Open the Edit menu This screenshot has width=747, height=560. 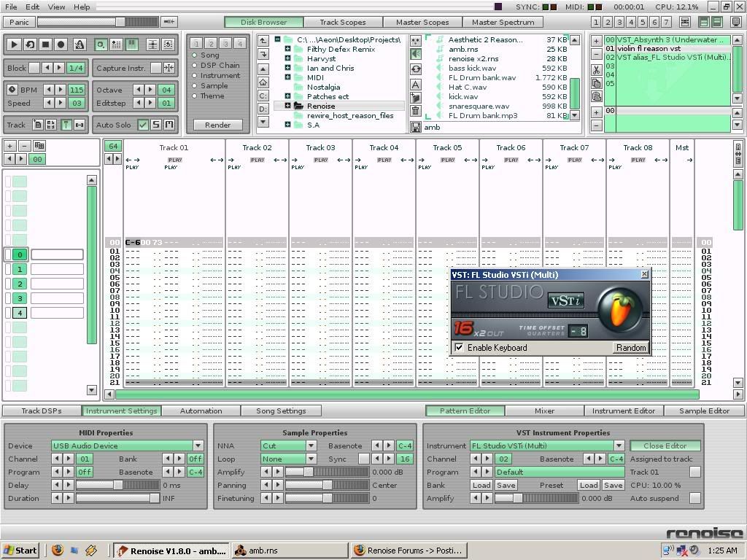(32, 7)
